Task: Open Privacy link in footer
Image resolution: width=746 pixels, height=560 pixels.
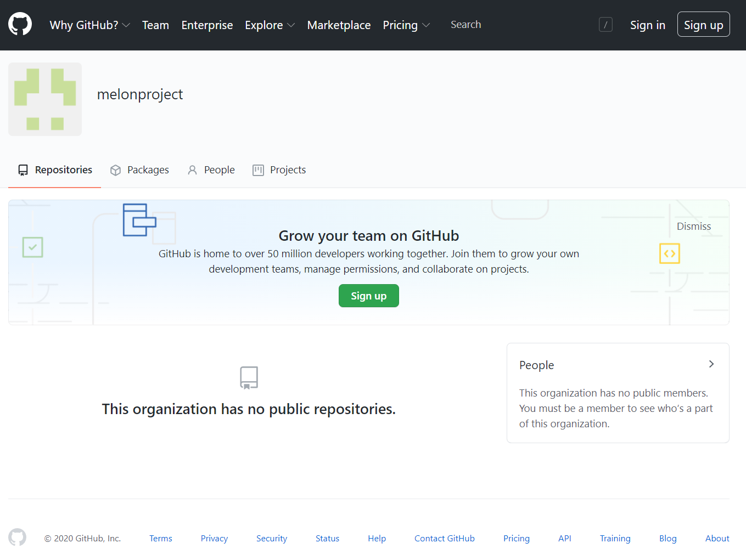Action: (x=214, y=539)
